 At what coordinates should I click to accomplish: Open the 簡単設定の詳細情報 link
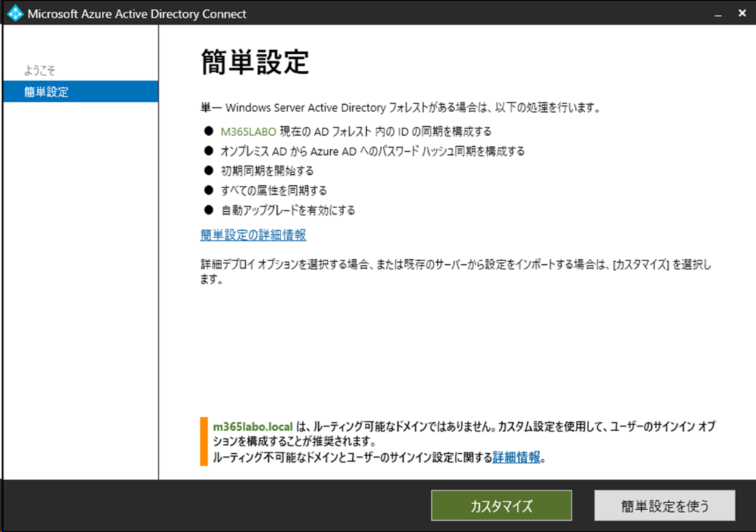[253, 235]
